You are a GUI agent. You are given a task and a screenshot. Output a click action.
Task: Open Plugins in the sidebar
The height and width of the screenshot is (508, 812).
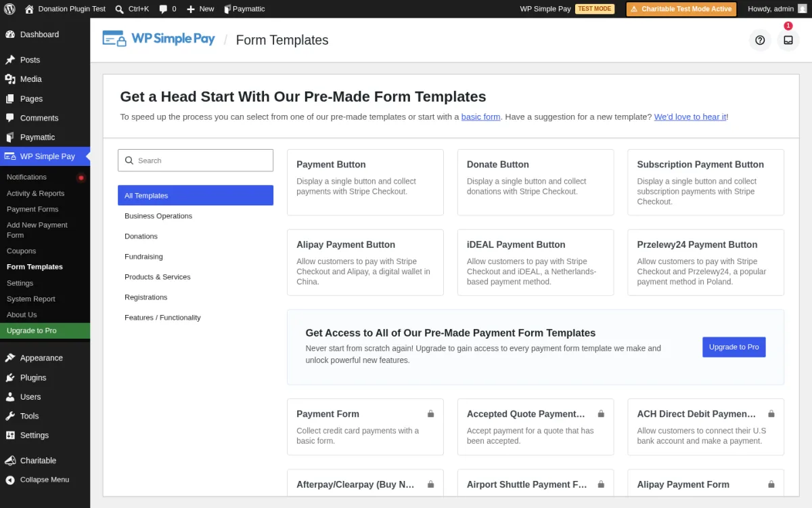point(45,377)
